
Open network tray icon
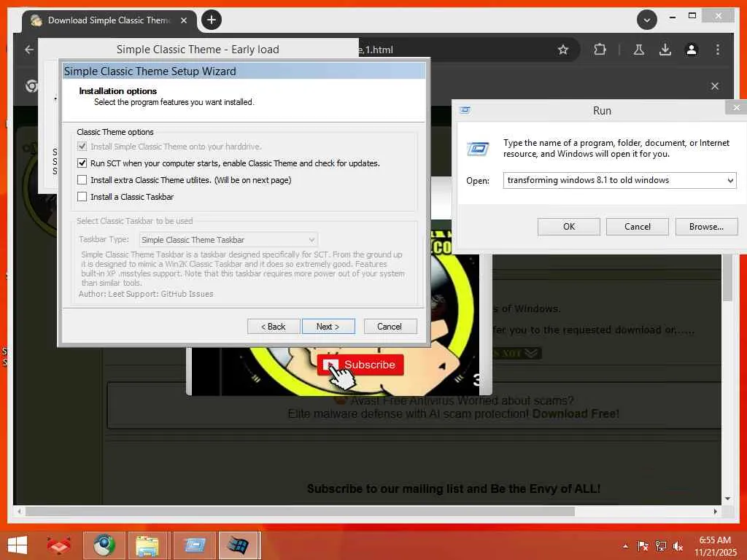[x=661, y=545]
